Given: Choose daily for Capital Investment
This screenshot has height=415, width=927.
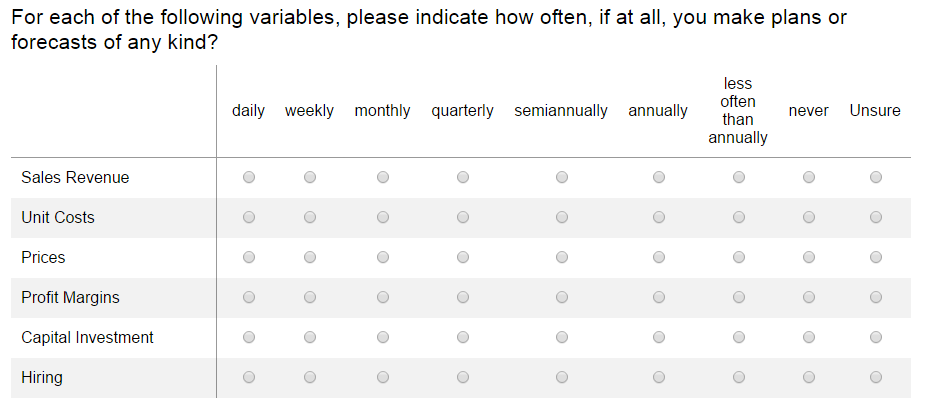Looking at the screenshot, I should 249,337.
